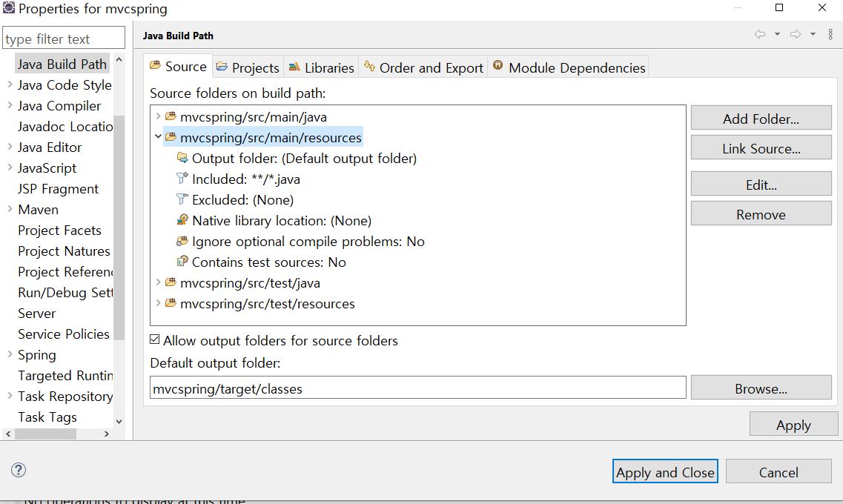Click the Source tab's folder icon

coord(155,65)
